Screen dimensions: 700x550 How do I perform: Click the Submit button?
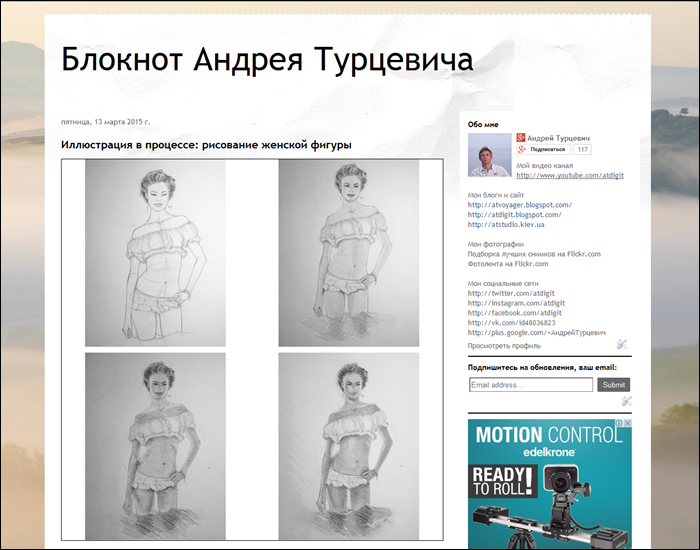[x=613, y=385]
